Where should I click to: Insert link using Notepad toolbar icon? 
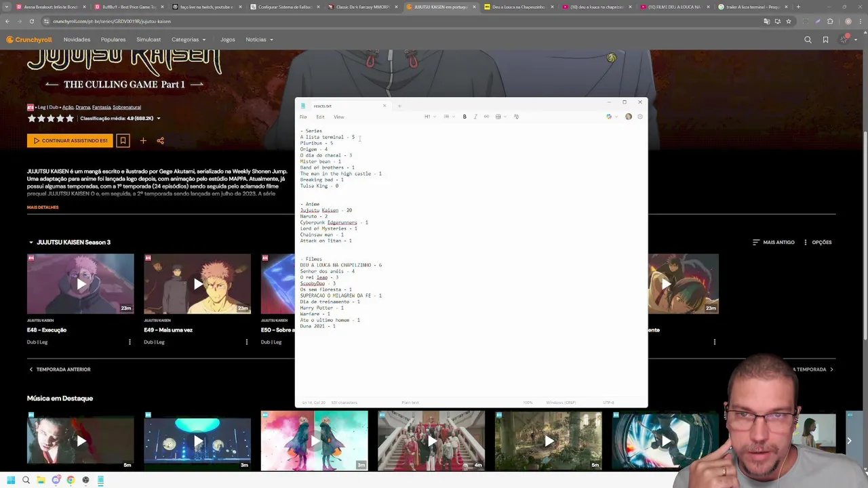coord(486,117)
